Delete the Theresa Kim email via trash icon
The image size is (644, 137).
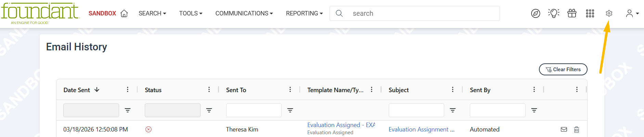coord(577,129)
